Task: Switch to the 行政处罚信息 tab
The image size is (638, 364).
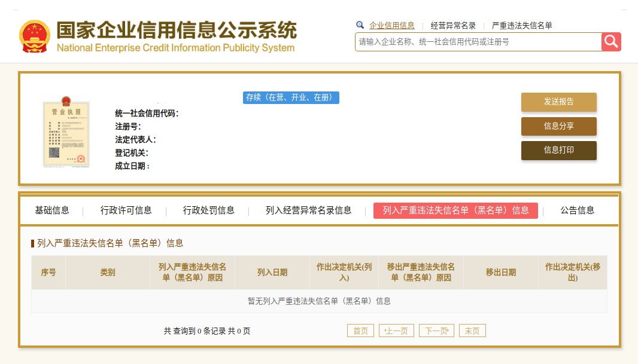Action: coord(209,210)
